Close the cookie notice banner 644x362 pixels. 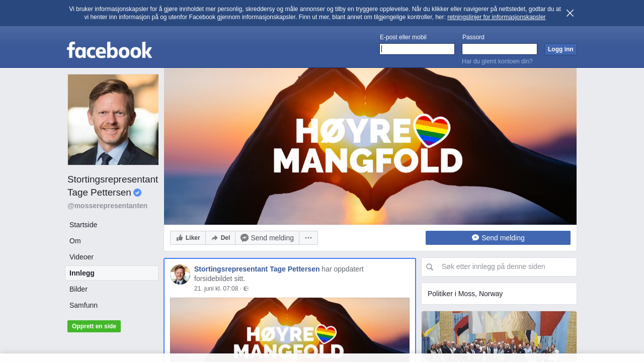pyautogui.click(x=570, y=13)
